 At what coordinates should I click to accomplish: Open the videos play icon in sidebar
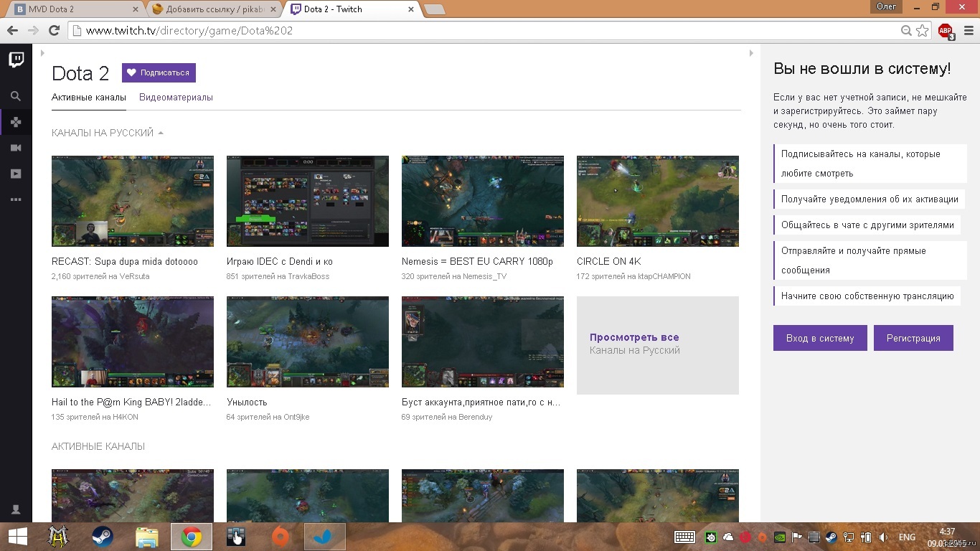(16, 174)
